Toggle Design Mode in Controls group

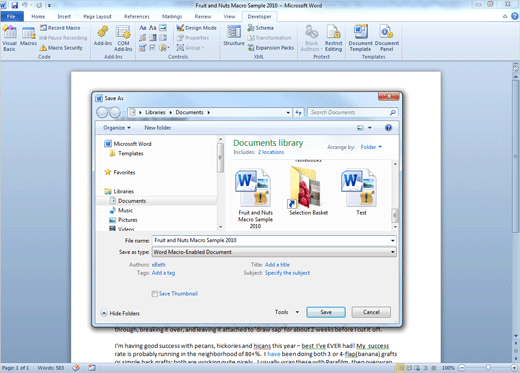point(197,28)
